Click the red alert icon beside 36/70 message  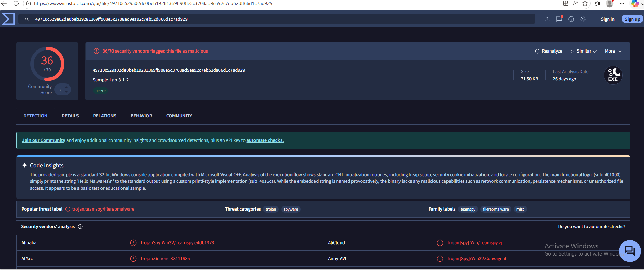point(97,51)
